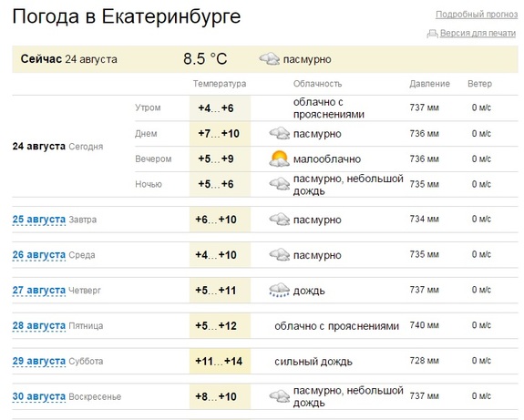Image resolution: width=524 pixels, height=420 pixels.
Task: Click the Облачность column header
Action: click(317, 84)
